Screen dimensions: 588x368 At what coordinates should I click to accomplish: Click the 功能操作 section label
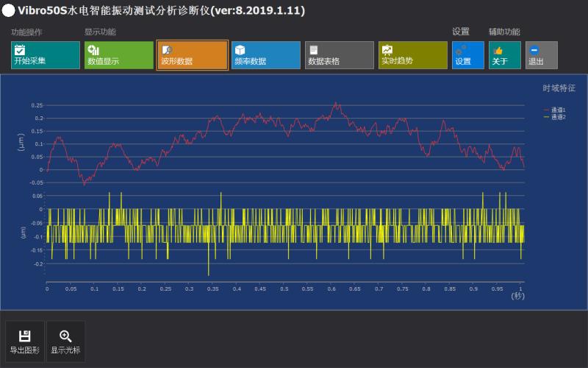click(26, 32)
